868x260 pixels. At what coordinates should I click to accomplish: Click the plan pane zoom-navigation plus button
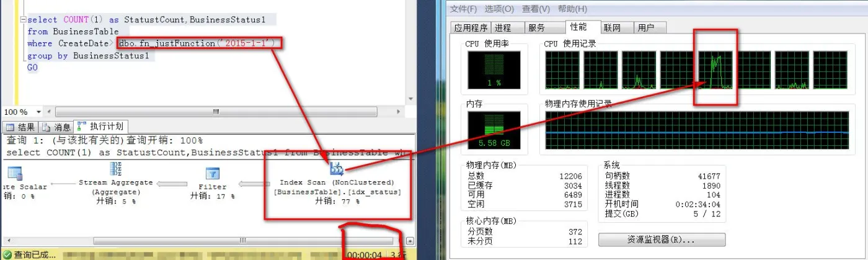click(410, 241)
